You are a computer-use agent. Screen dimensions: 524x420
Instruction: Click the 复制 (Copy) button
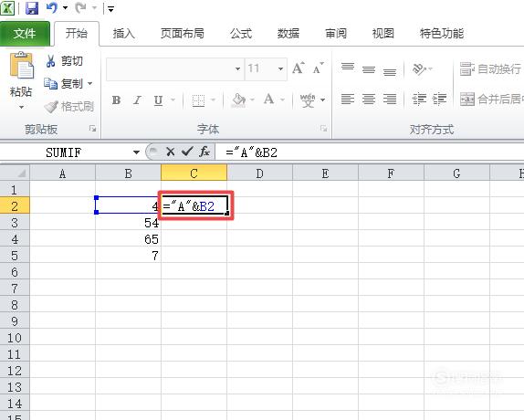64,84
